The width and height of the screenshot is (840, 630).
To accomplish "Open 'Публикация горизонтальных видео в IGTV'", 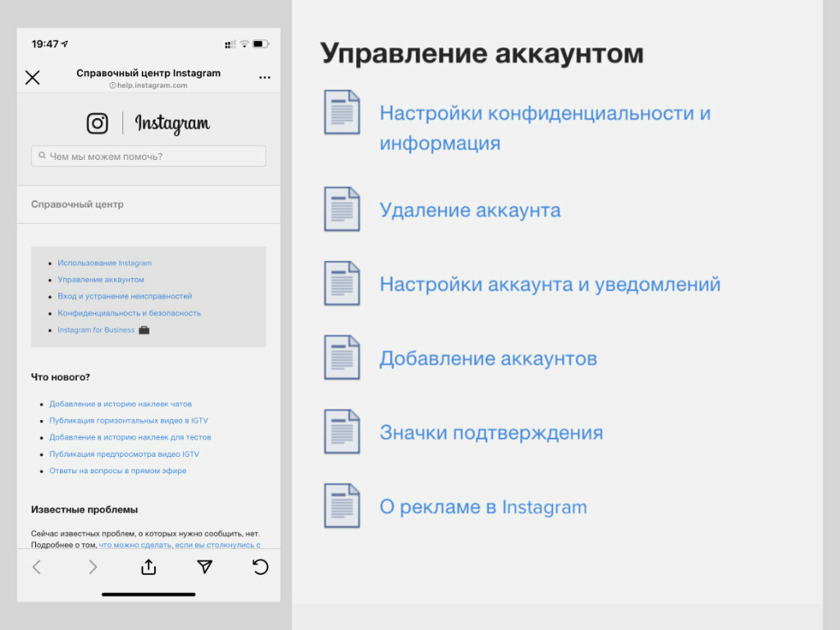I will click(129, 421).
